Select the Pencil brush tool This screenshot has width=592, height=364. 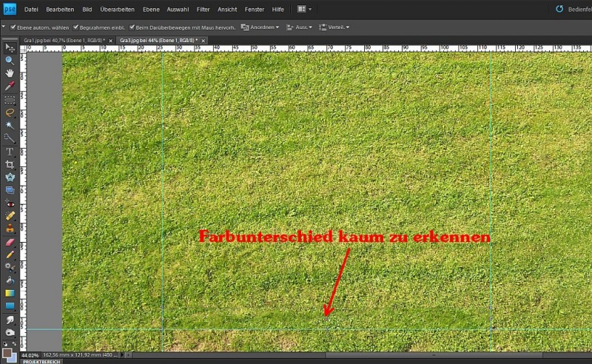[10, 255]
